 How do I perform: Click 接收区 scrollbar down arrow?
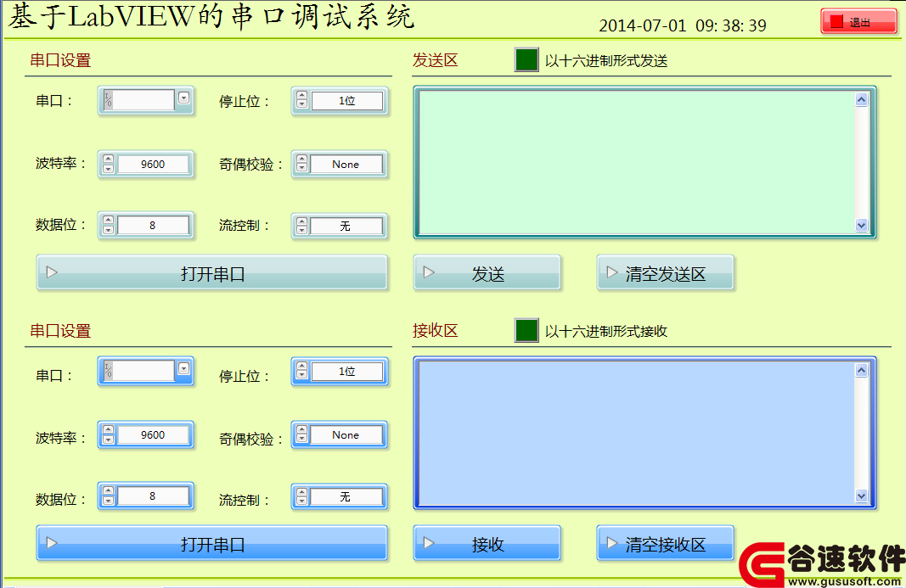click(862, 496)
